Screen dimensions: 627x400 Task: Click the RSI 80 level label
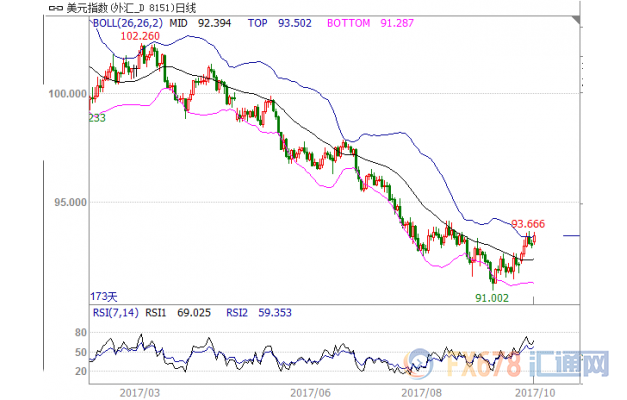pyautogui.click(x=81, y=333)
